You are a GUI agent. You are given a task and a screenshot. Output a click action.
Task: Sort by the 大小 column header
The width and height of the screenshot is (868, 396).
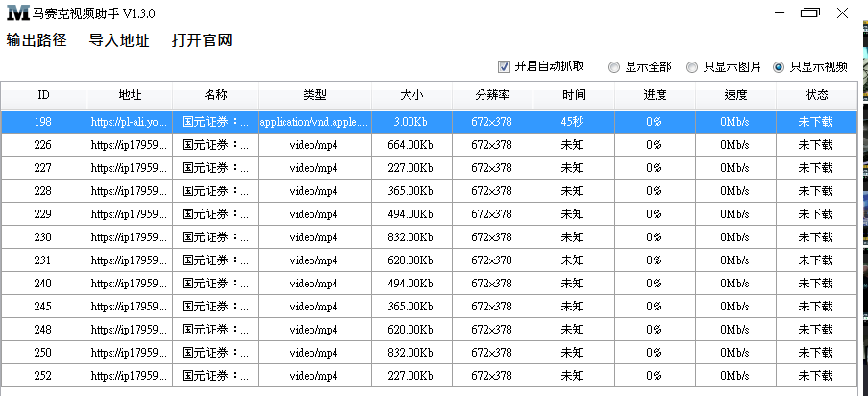(x=411, y=95)
